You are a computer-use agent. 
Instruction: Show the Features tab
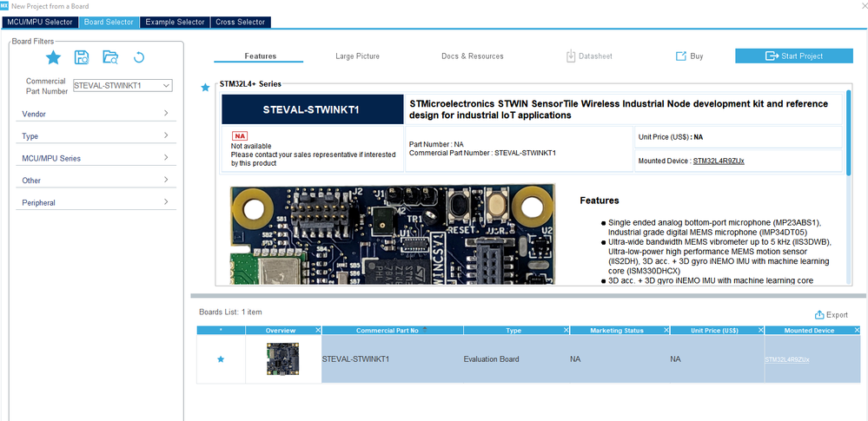coord(260,56)
